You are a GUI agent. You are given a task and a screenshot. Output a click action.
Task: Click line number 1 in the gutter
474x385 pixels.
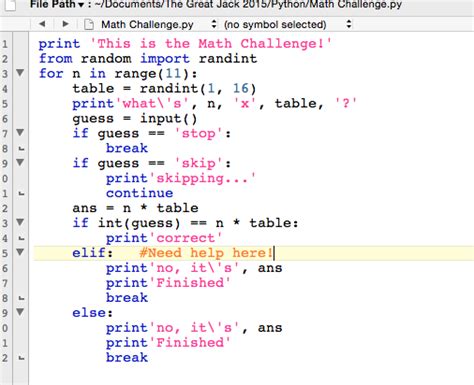point(5,44)
